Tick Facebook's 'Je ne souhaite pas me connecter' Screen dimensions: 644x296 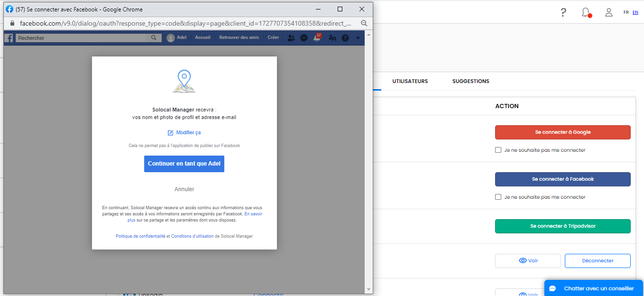[x=498, y=197]
